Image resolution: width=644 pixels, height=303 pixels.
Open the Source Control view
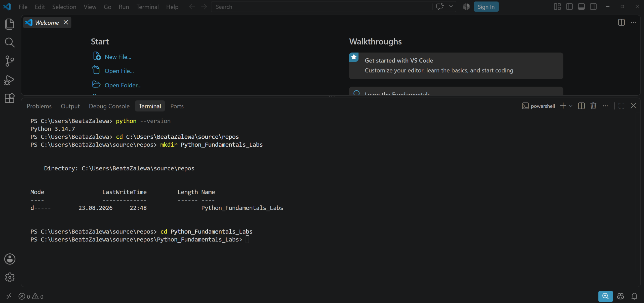[10, 61]
